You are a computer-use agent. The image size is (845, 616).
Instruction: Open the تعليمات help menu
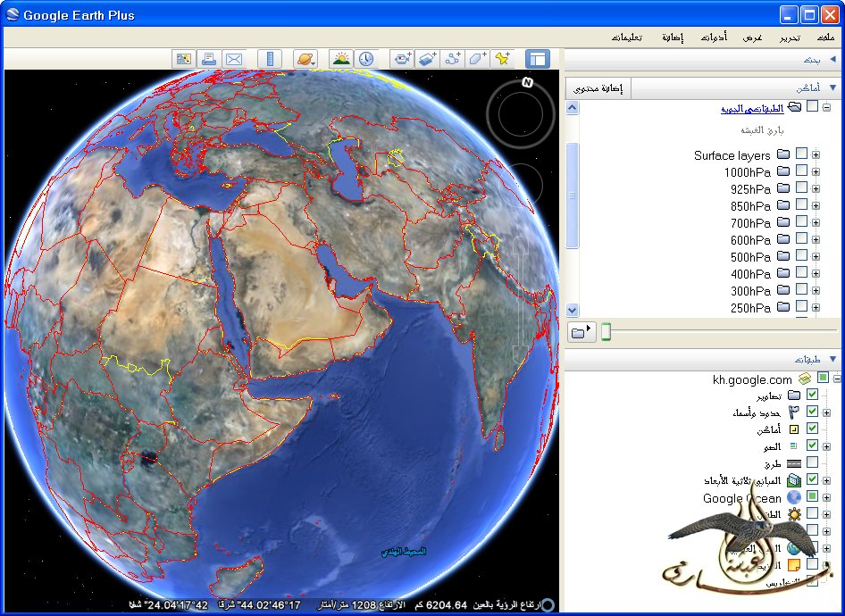627,37
